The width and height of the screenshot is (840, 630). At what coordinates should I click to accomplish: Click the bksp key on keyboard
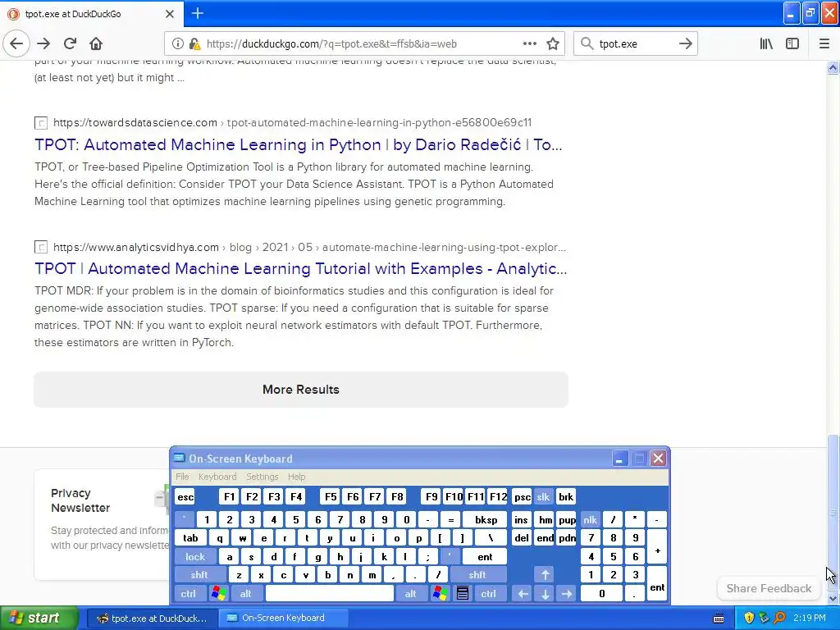(x=486, y=519)
